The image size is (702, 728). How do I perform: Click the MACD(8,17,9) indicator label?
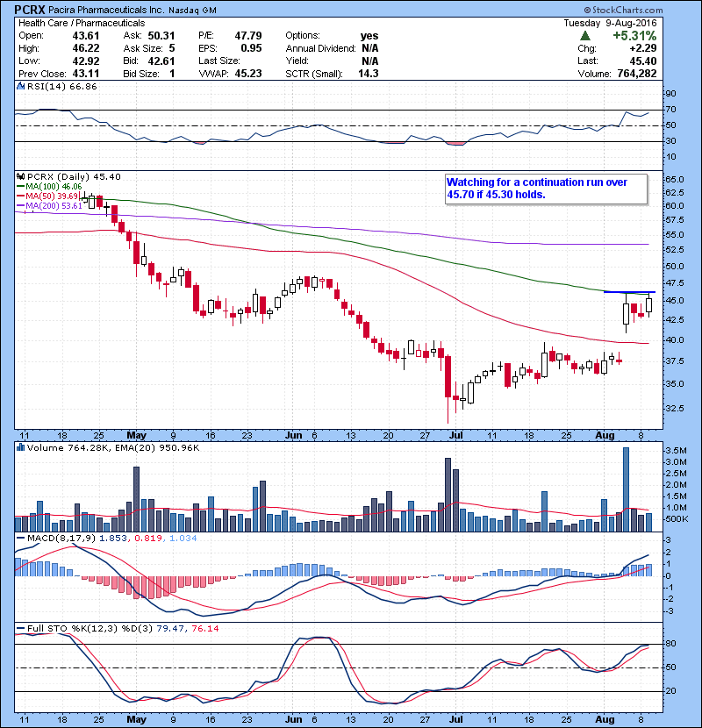[x=61, y=539]
